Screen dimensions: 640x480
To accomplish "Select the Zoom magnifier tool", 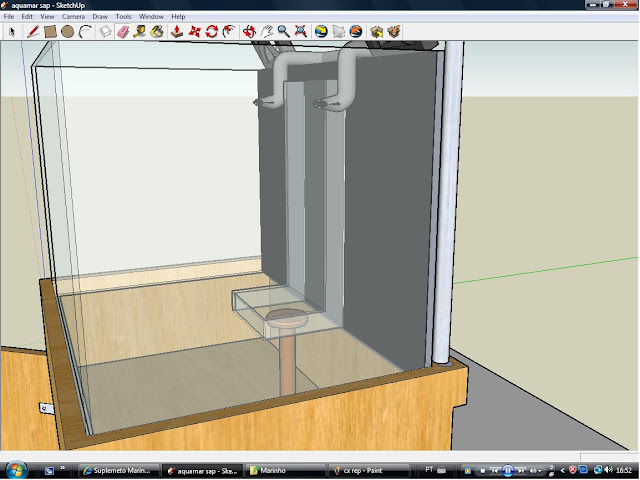I will pyautogui.click(x=283, y=31).
